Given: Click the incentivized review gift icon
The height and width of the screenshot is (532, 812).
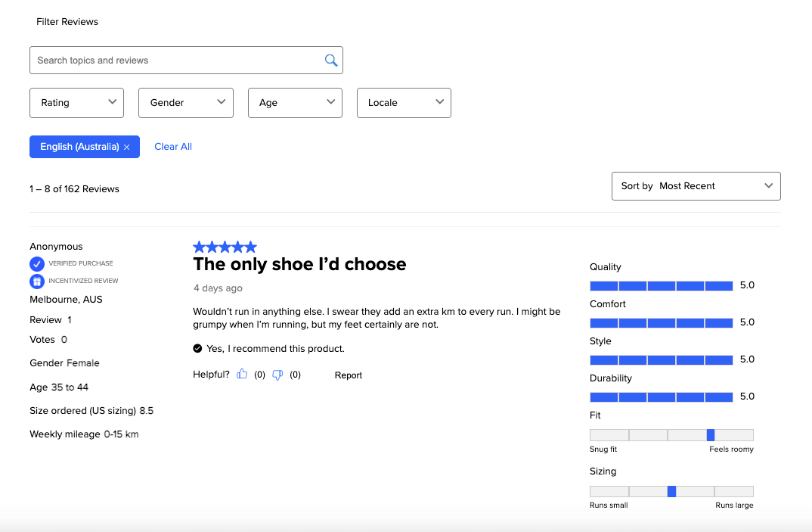Looking at the screenshot, I should (x=37, y=281).
